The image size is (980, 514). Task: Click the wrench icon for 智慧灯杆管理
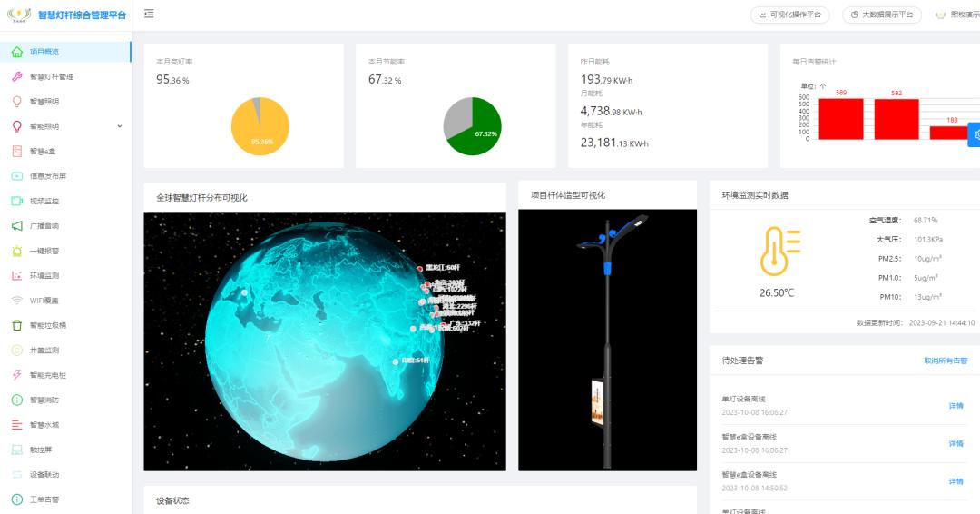point(17,76)
